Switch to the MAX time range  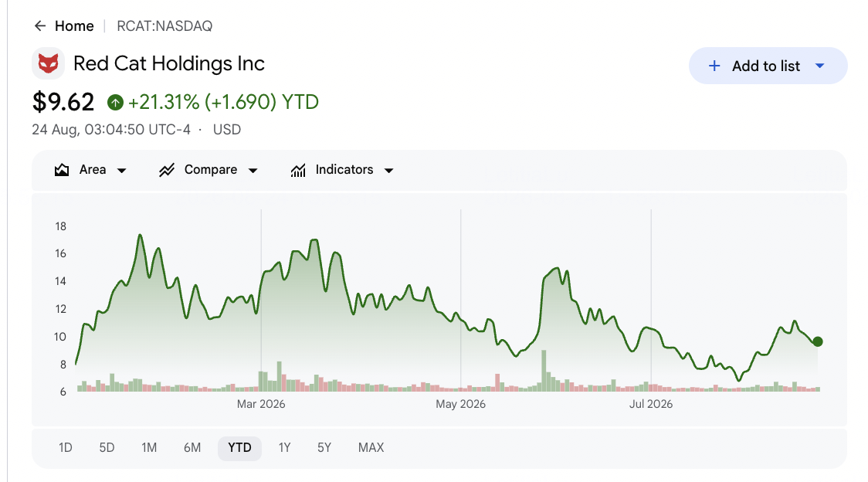371,448
